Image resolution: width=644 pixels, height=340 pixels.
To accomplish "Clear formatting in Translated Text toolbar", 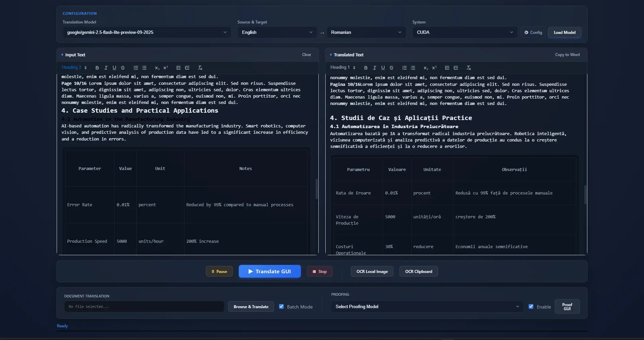I will coord(469,68).
